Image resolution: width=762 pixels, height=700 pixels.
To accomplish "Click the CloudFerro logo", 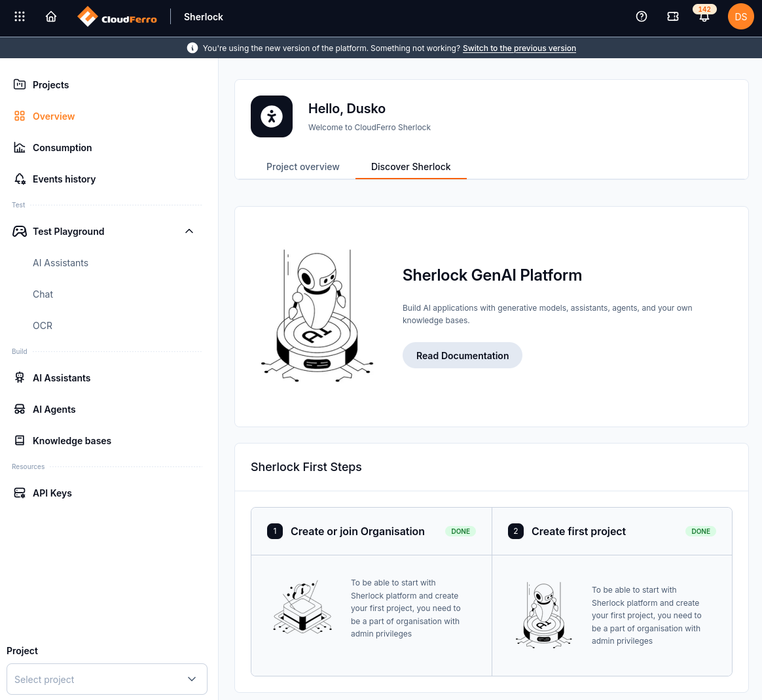I will (x=117, y=16).
